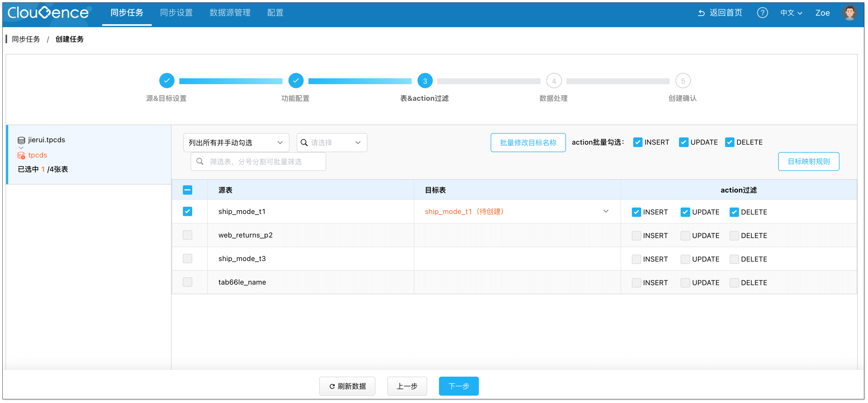
Task: Click the orange tpcds schema icon
Action: (21, 155)
